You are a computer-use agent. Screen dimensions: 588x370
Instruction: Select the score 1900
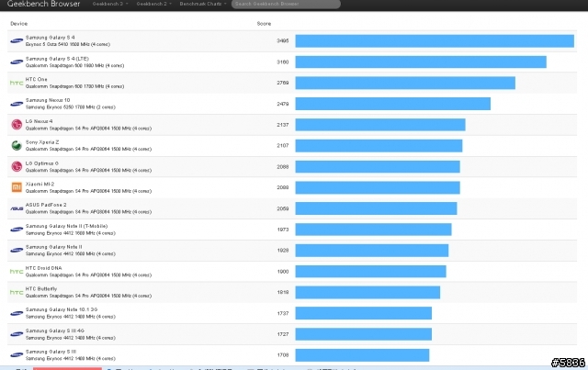[x=283, y=272]
